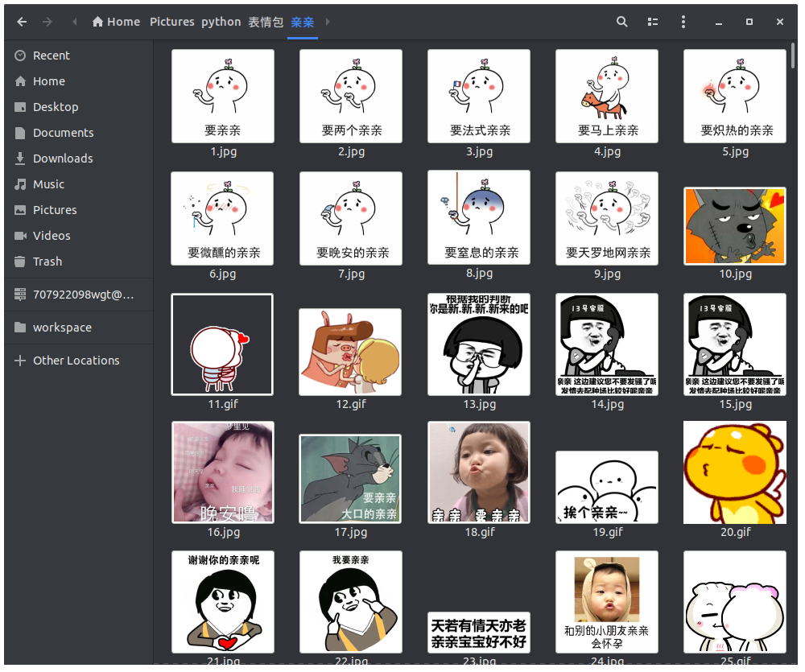The height and width of the screenshot is (672, 805).
Task: Click the vertical scrollbar handle
Action: [x=793, y=56]
